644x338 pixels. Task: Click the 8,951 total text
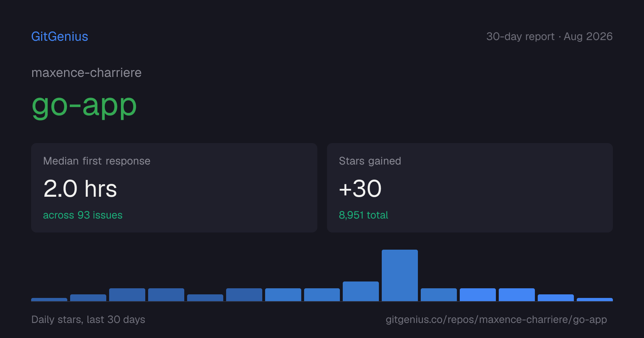(x=364, y=215)
